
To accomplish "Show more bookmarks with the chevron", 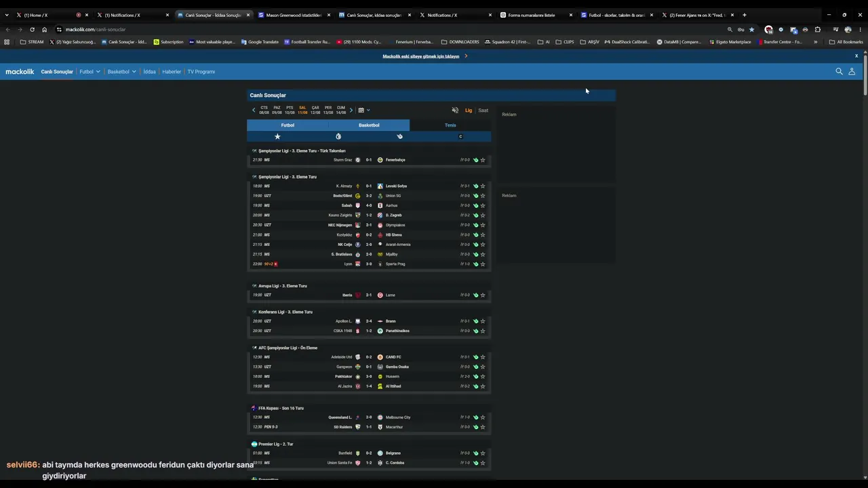I will coord(816,42).
